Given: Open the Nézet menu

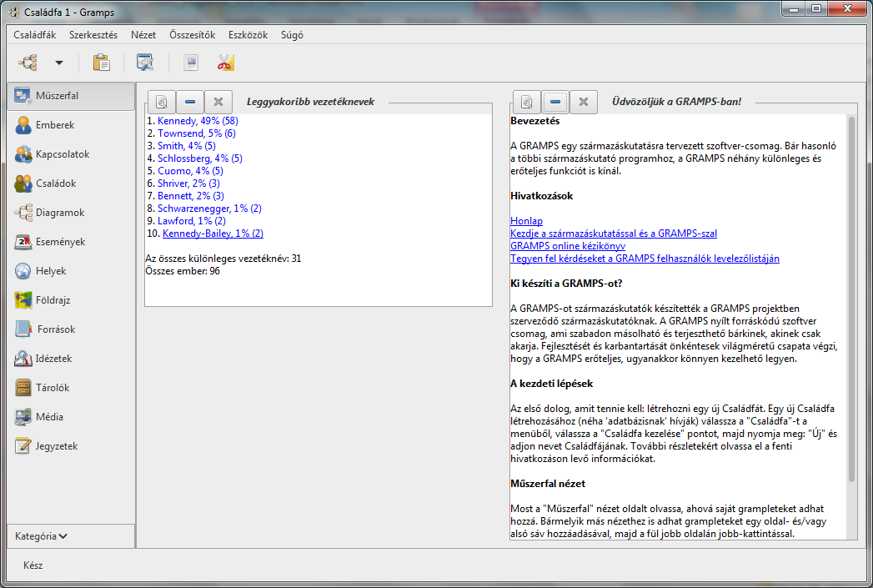Looking at the screenshot, I should (x=143, y=34).
